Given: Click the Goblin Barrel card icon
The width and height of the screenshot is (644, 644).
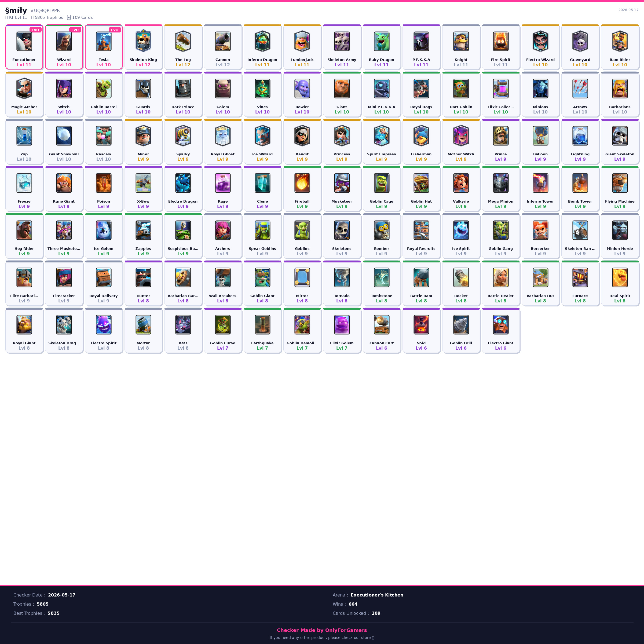Looking at the screenshot, I should click(x=104, y=89).
